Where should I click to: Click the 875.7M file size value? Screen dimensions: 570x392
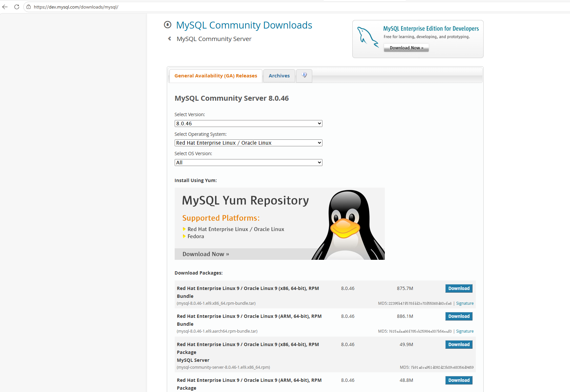pos(405,288)
